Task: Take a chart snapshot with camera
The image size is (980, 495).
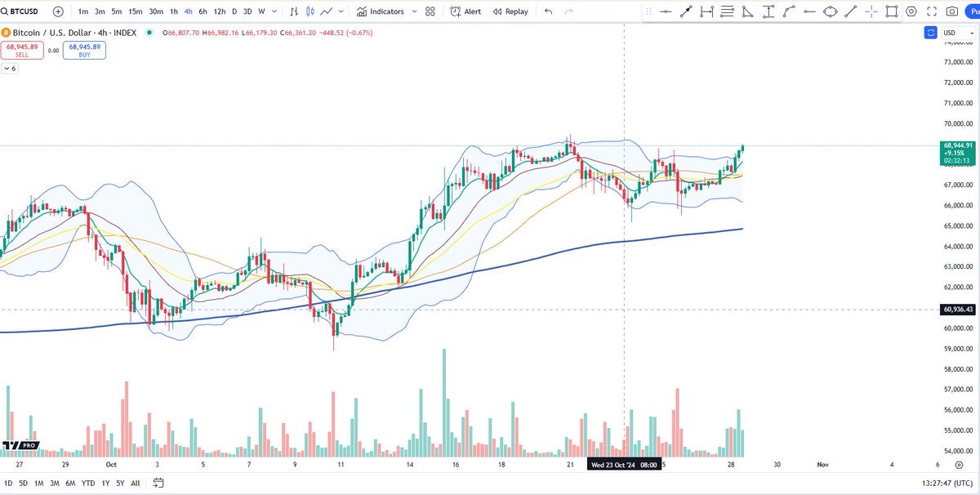Action: (951, 11)
